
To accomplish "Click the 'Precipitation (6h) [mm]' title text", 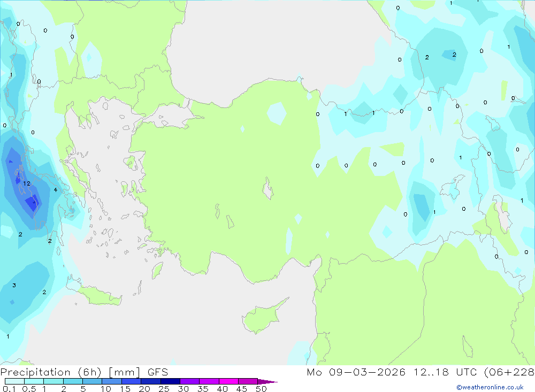I will (x=70, y=372).
